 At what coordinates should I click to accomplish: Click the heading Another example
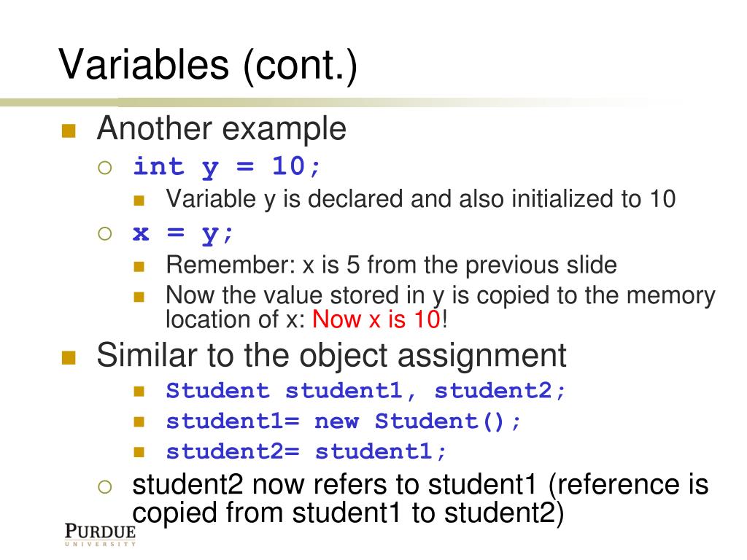(x=222, y=128)
